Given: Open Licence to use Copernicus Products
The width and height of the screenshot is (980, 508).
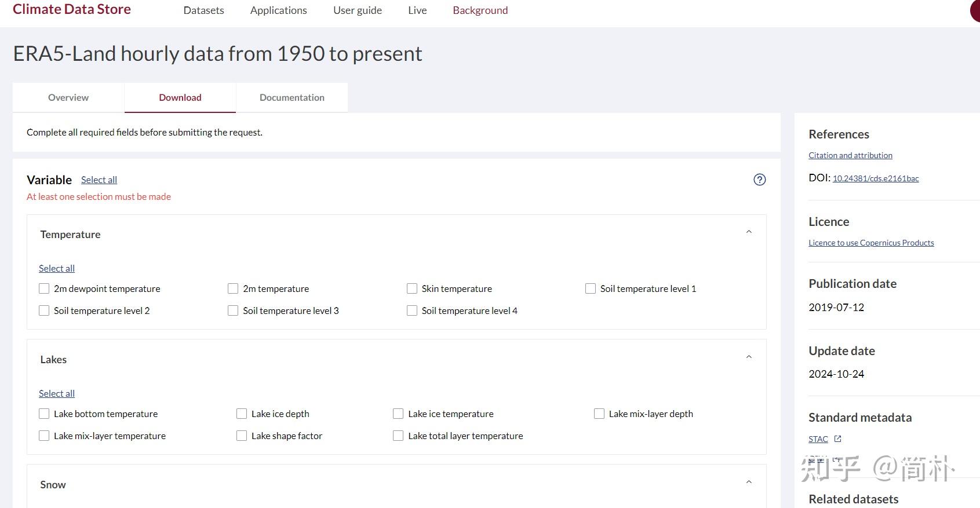Looking at the screenshot, I should 871,243.
